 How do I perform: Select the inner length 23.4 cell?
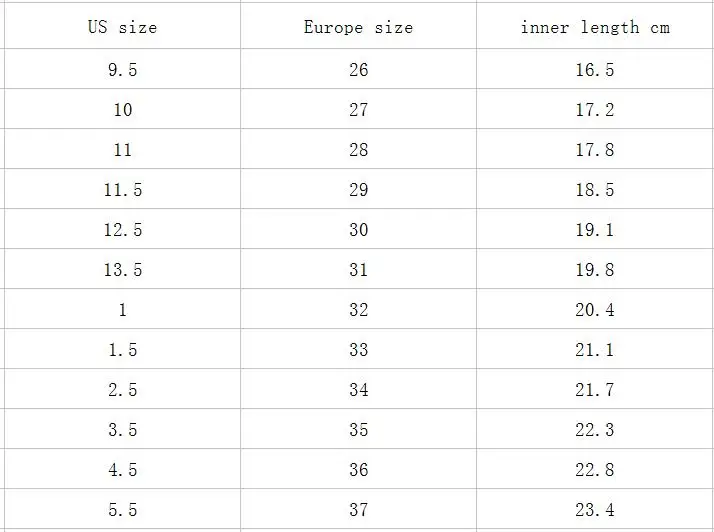595,509
